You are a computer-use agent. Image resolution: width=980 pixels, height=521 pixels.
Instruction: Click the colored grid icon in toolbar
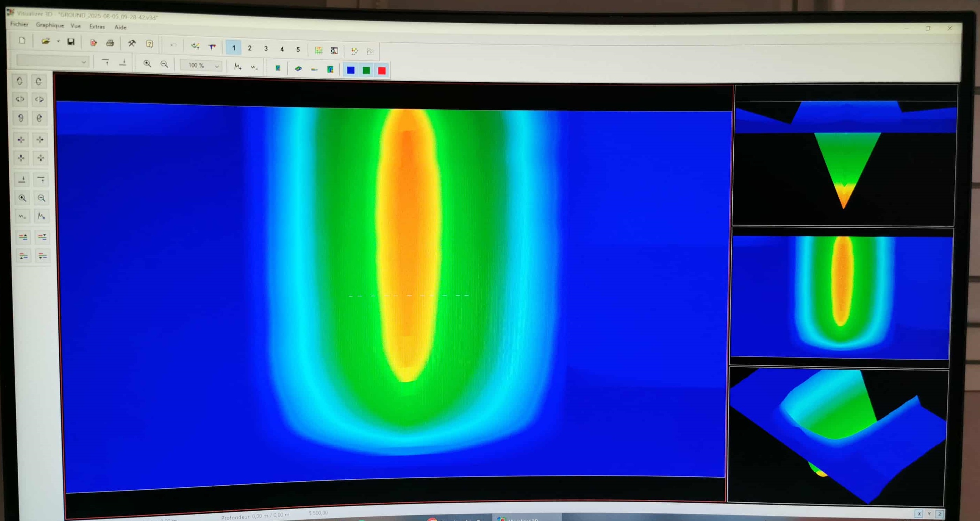click(x=318, y=51)
